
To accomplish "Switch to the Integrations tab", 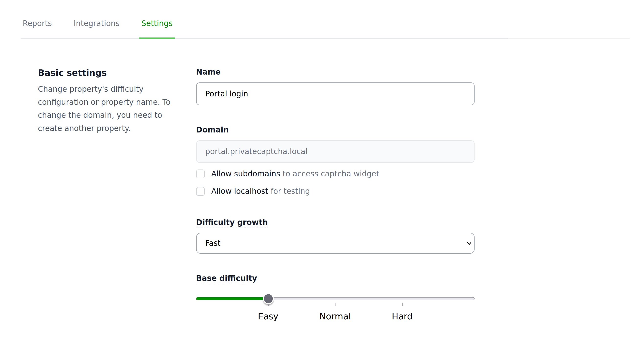I will (96, 23).
